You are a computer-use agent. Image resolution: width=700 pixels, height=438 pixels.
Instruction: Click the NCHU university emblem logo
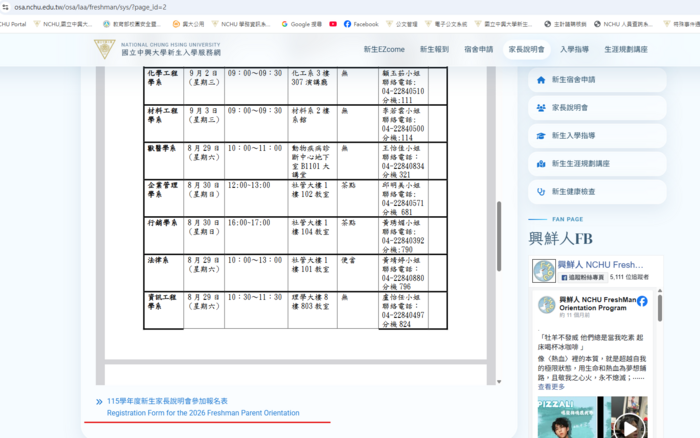pos(104,49)
